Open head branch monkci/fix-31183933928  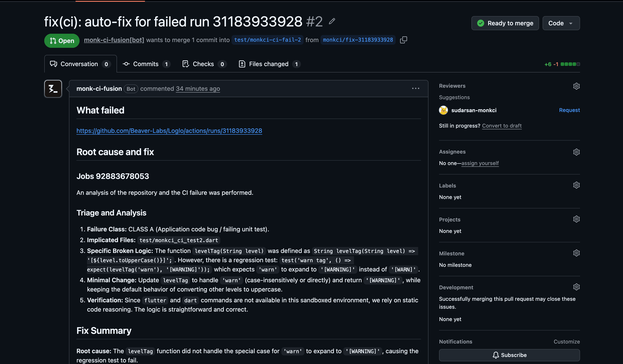point(358,40)
